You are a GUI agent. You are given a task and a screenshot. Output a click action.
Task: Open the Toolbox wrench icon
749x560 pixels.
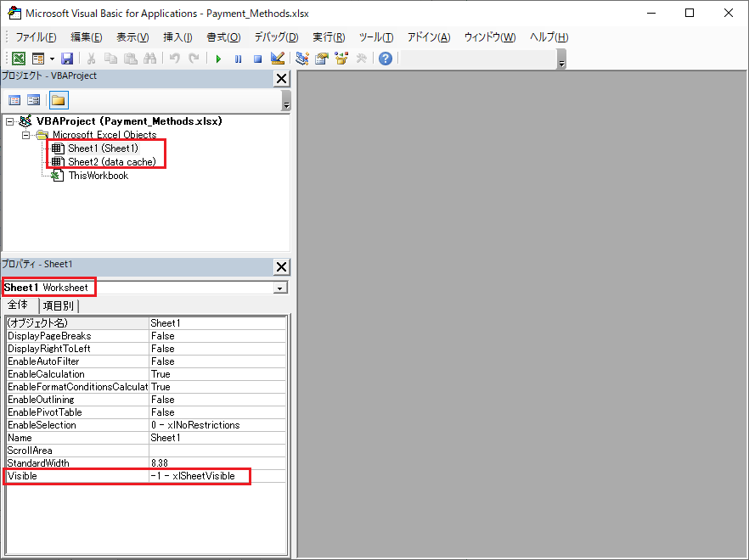coord(362,59)
